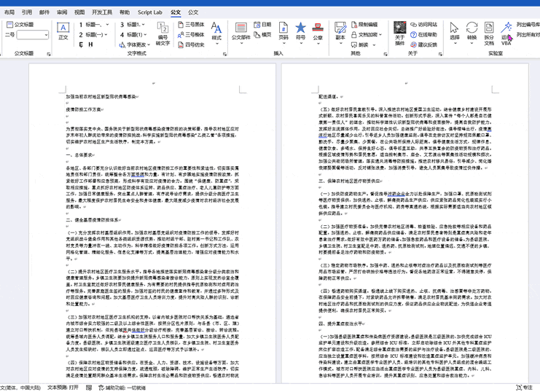Apply 四号仿宋 font preset
This screenshot has height=392, width=540.
pos(191,44)
